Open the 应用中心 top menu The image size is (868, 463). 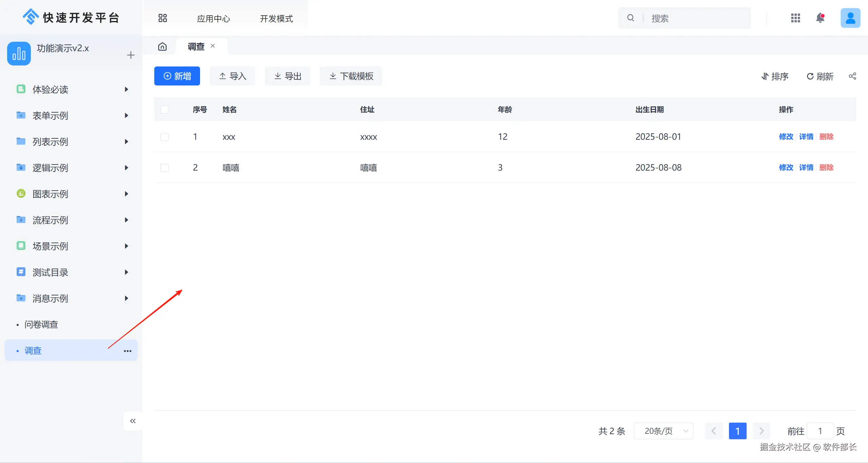(x=213, y=19)
